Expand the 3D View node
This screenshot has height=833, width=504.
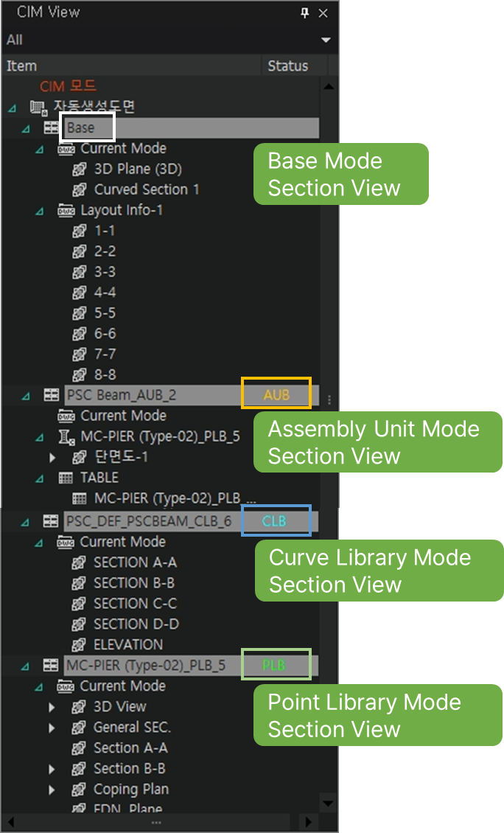click(x=52, y=708)
